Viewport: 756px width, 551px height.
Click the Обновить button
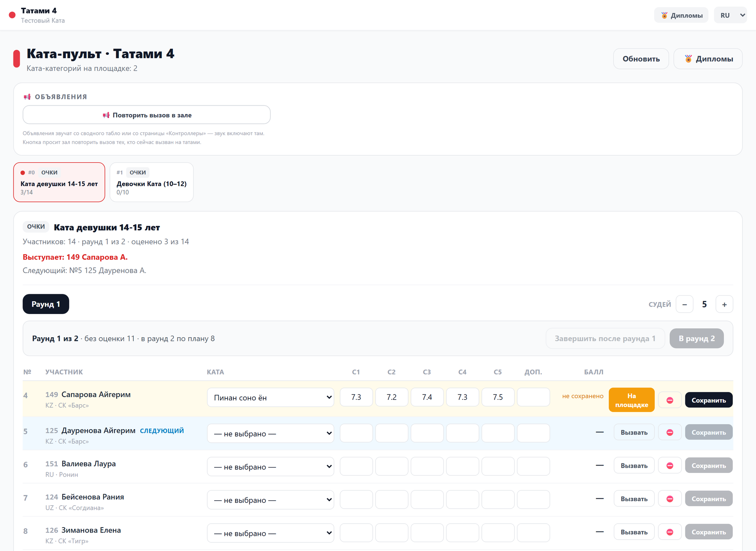click(641, 59)
